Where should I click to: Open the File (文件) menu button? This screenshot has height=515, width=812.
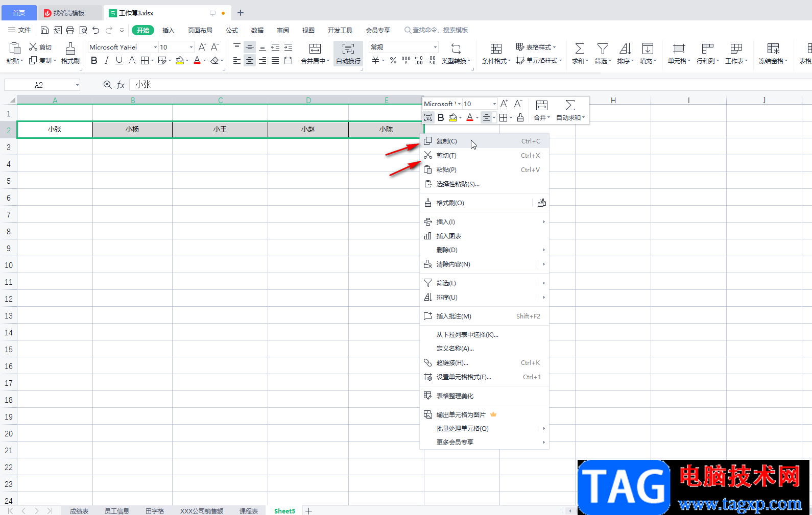[19, 30]
